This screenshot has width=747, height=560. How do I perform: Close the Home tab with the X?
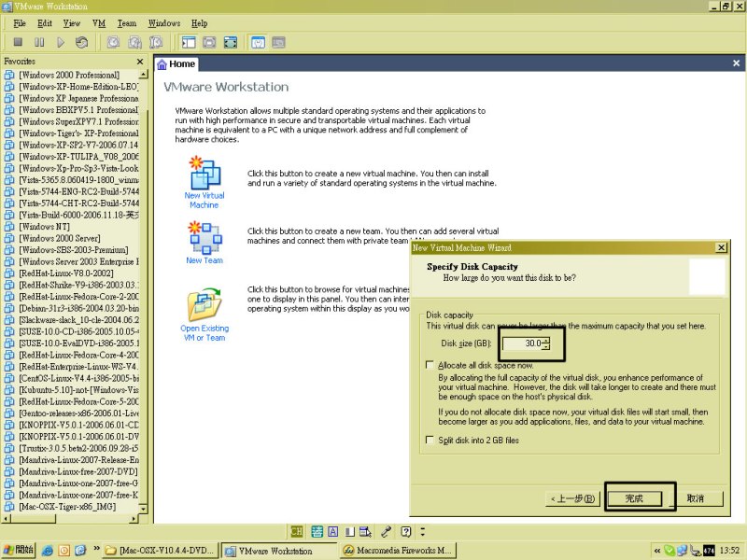click(736, 63)
